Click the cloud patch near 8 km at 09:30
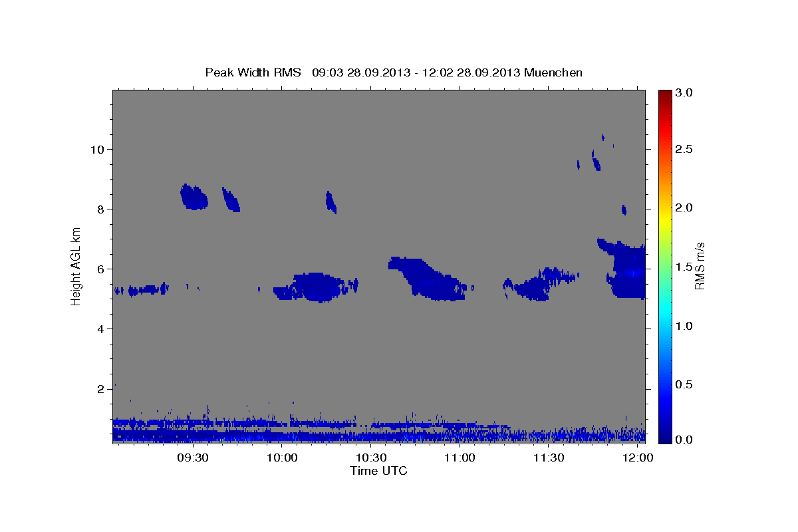 point(194,198)
